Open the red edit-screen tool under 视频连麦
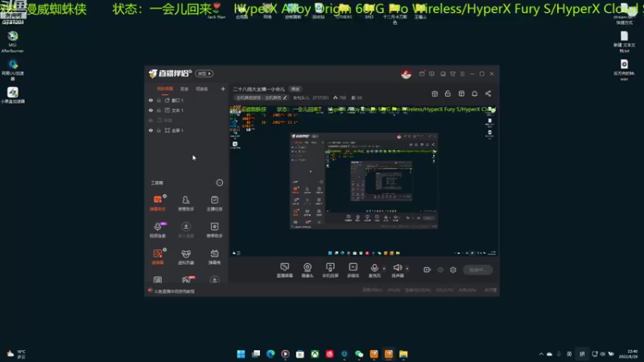Image resolution: width=644 pixels, height=362 pixels. [158, 257]
